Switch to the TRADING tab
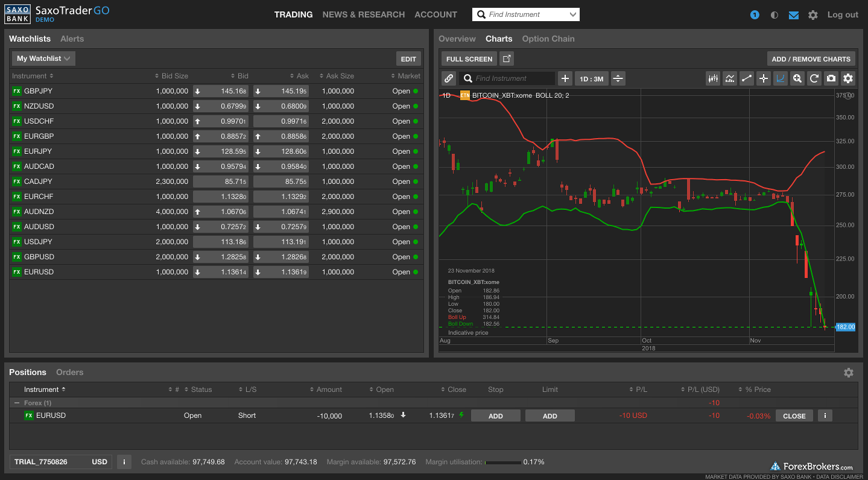Screen dimensions: 868x480 (293, 14)
